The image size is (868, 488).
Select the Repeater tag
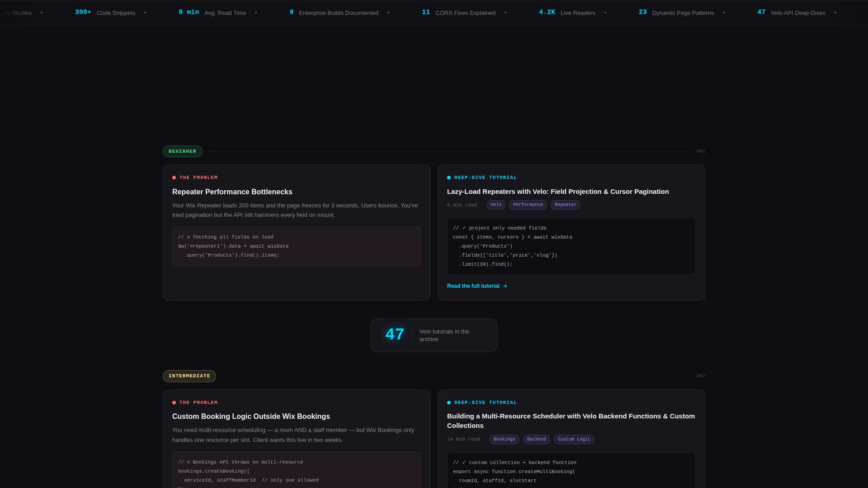click(x=565, y=205)
